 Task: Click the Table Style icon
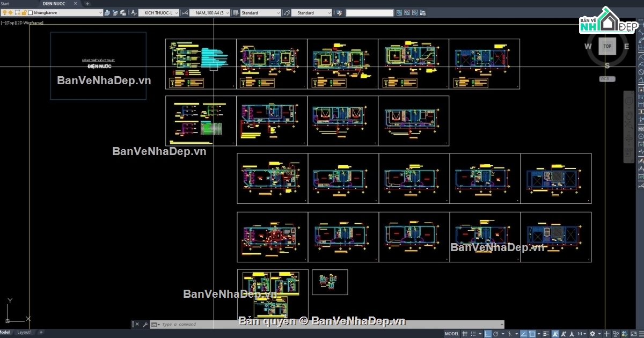(236, 12)
